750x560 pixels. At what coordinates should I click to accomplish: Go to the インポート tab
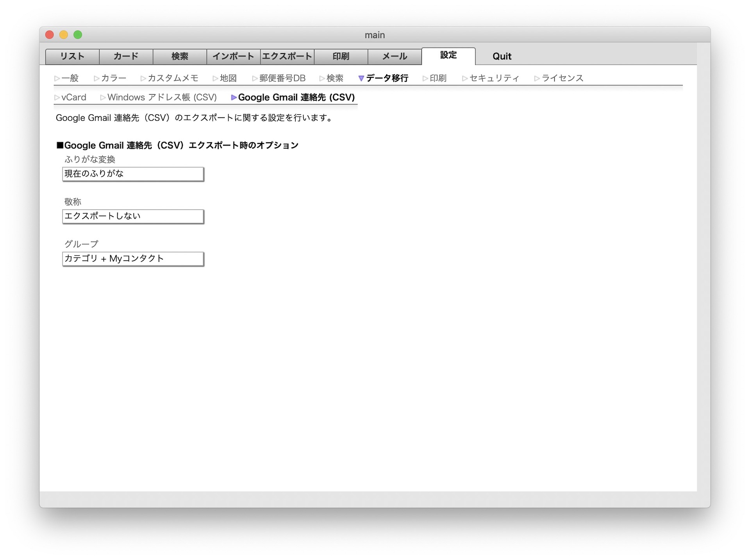coord(233,56)
